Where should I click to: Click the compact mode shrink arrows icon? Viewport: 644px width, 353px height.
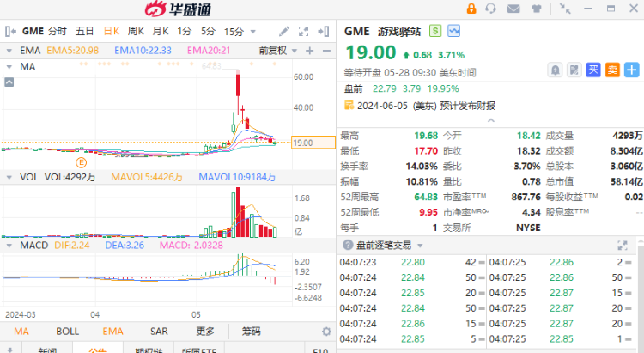pyautogui.click(x=565, y=9)
